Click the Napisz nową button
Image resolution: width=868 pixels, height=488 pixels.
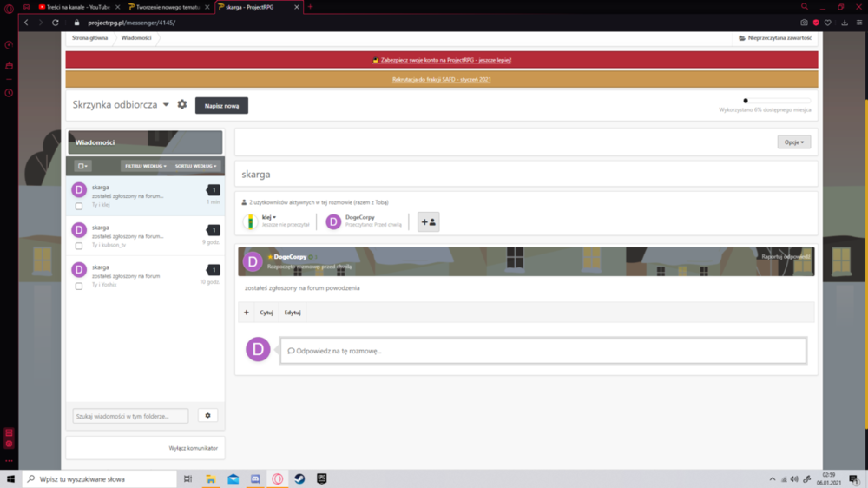tap(221, 105)
